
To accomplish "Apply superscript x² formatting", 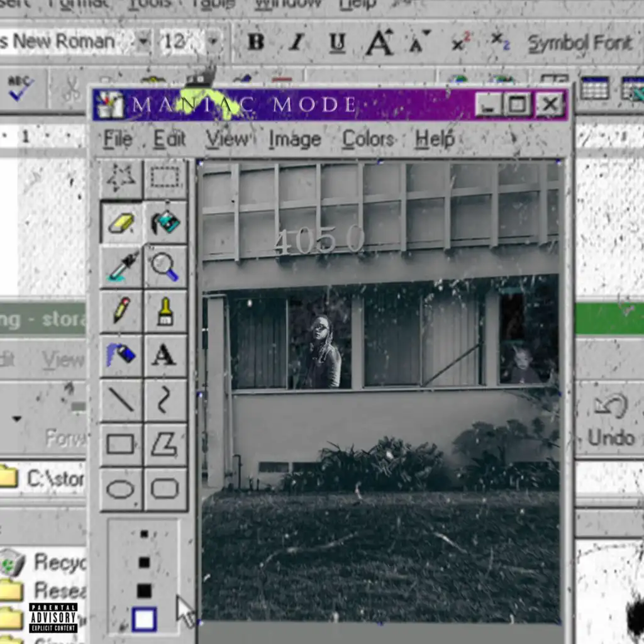I will coord(460,42).
